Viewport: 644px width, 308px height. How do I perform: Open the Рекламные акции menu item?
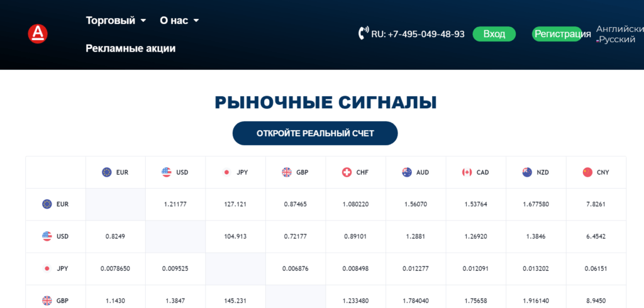(130, 48)
